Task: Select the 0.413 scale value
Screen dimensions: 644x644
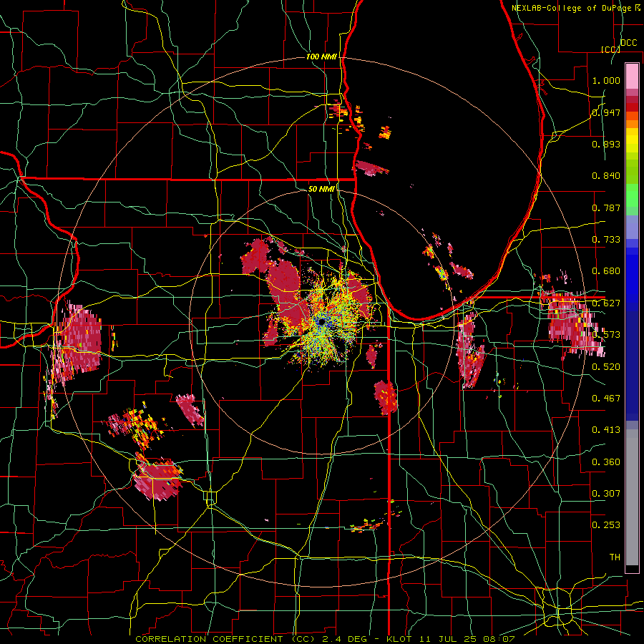Action: (x=606, y=430)
